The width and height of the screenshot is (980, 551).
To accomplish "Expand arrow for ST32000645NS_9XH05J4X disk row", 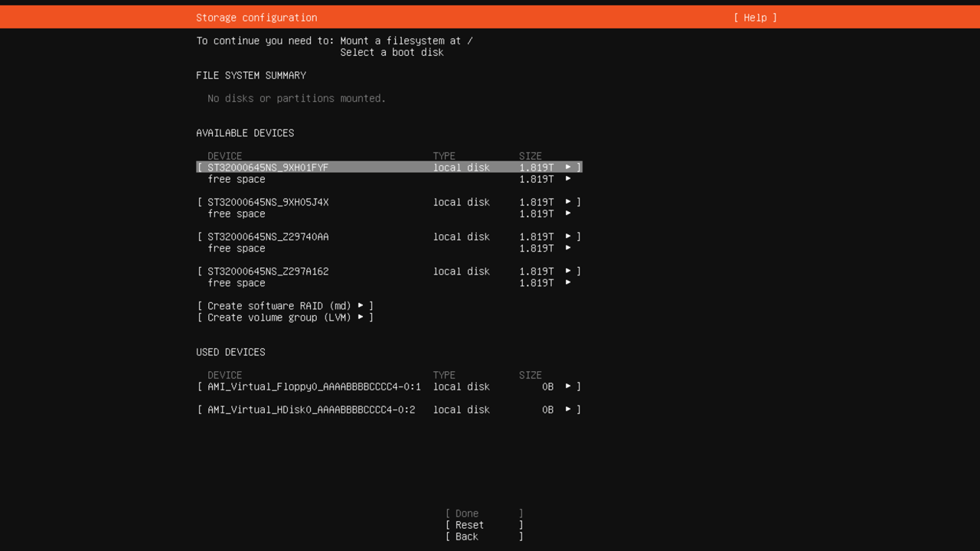I will (x=568, y=202).
